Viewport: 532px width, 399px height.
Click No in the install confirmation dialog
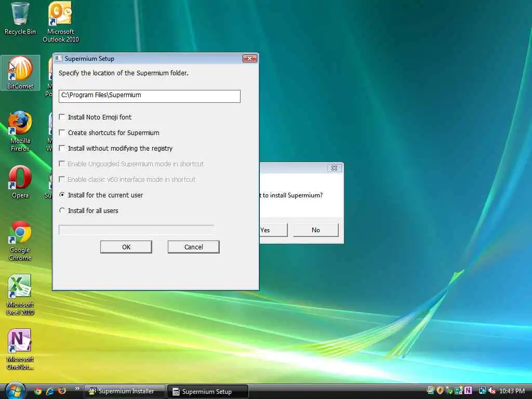click(x=315, y=230)
